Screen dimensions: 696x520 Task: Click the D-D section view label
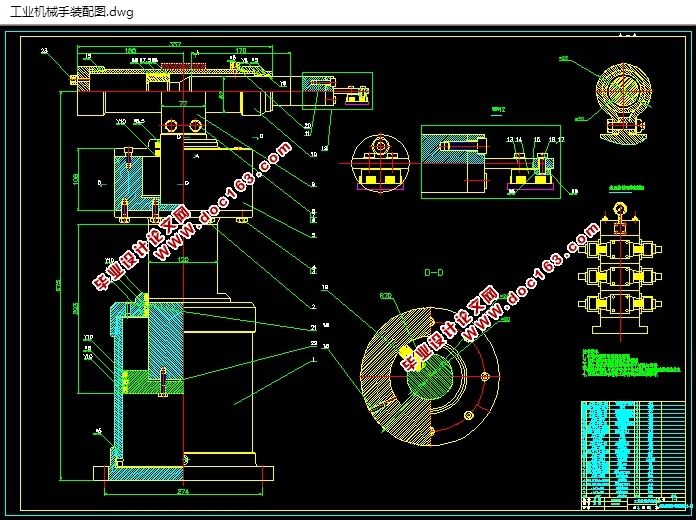[433, 272]
